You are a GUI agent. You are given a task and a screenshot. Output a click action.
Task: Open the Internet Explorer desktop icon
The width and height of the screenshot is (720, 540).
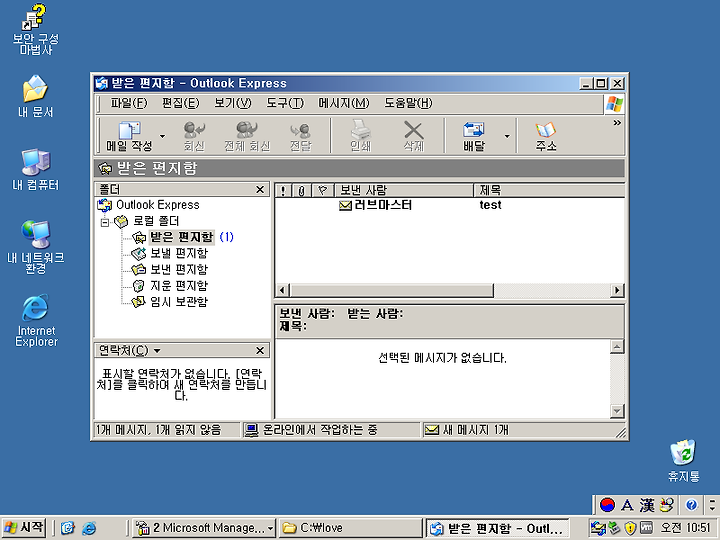click(35, 321)
